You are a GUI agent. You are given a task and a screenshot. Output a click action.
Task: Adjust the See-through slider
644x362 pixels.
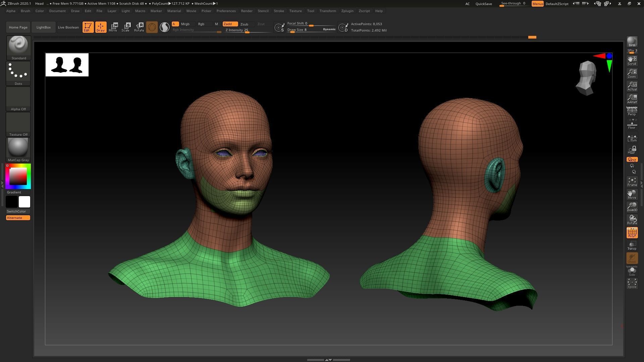click(514, 4)
